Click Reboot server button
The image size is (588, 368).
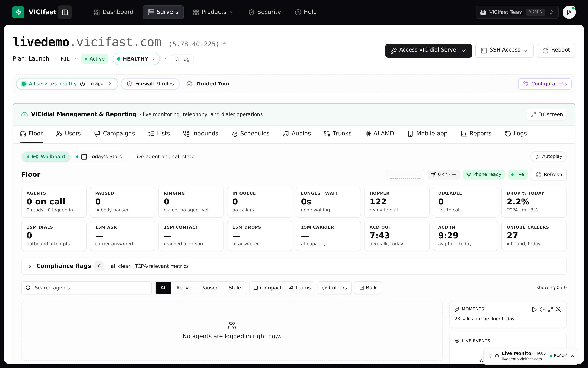556,50
